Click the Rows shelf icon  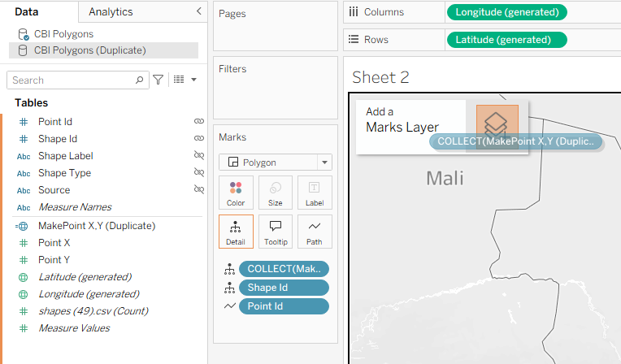[x=354, y=39]
